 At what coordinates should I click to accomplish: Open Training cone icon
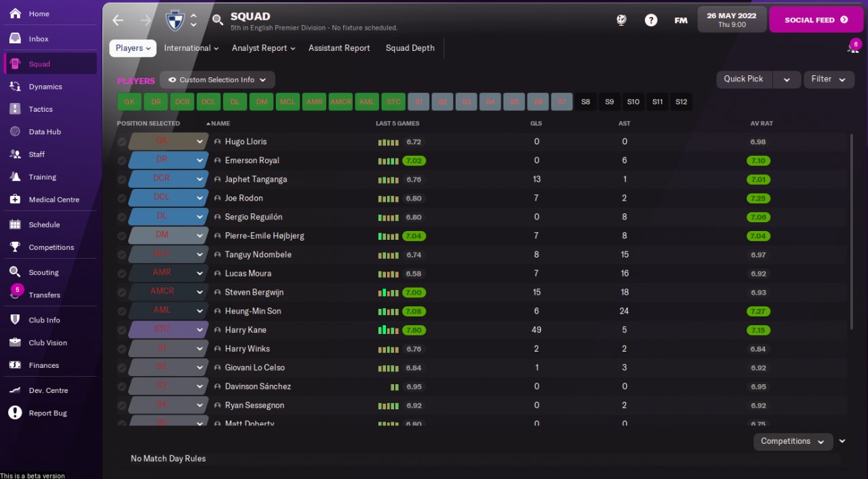[x=15, y=177]
